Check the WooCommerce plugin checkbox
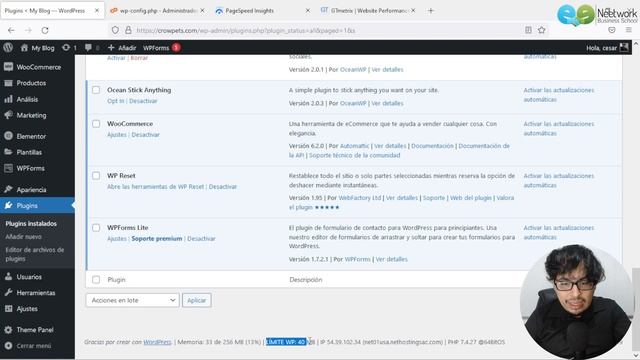Viewport: 640px width, 360px height. [96, 124]
